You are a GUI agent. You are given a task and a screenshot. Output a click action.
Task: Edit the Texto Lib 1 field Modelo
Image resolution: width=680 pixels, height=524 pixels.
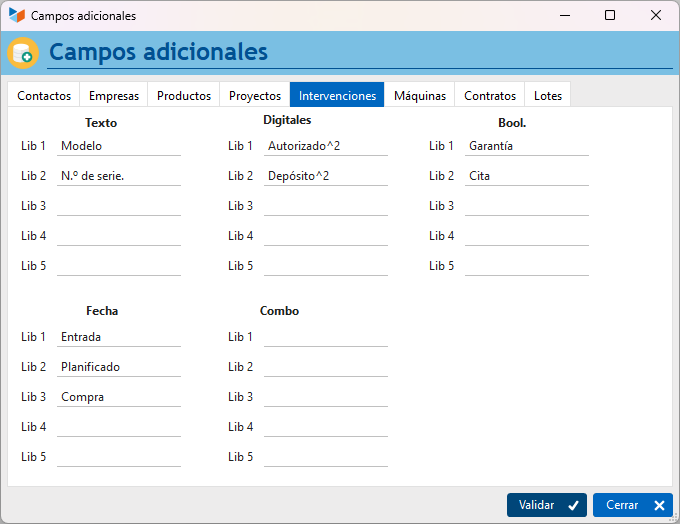(x=119, y=146)
